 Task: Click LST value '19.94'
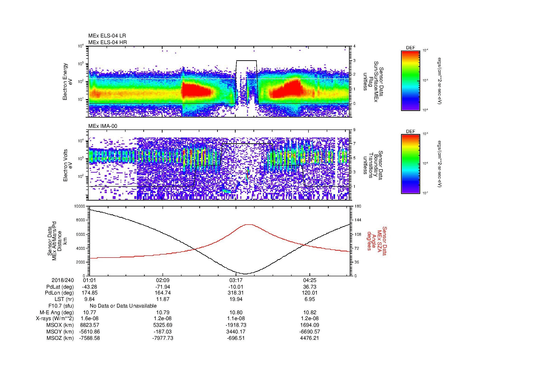click(236, 299)
